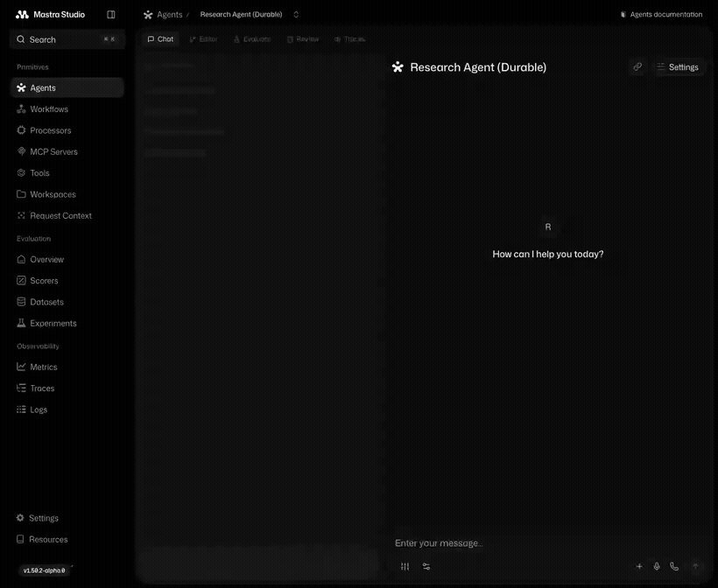This screenshot has width=718, height=588.
Task: Click the v1.50.2-alpha.0 version badge
Action: (x=45, y=570)
